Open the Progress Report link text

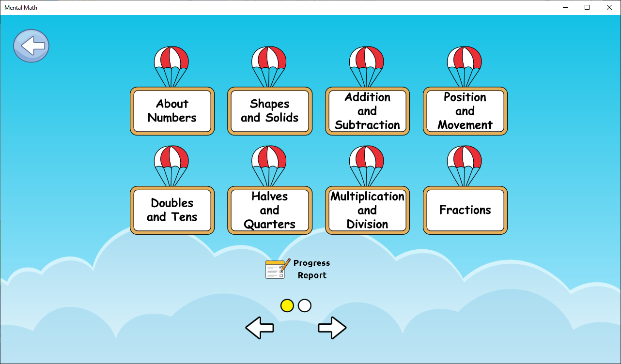click(x=312, y=269)
